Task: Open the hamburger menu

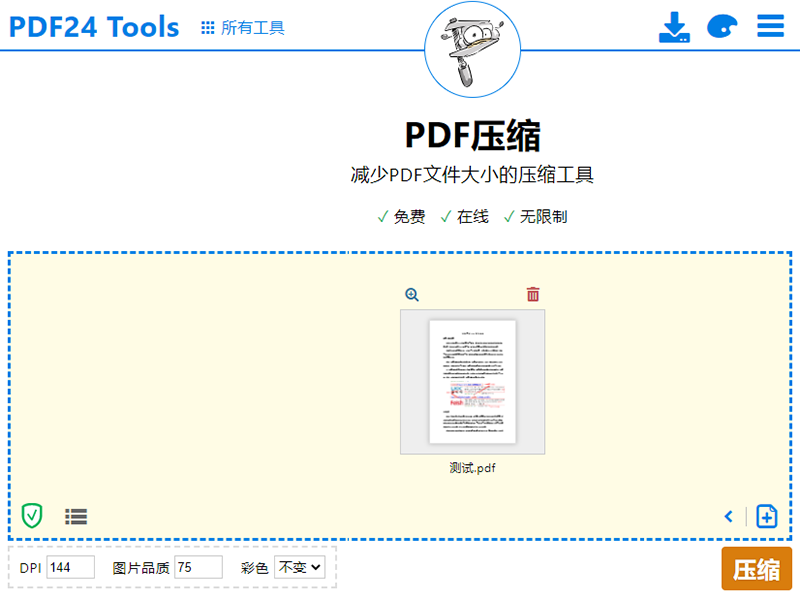Action: [x=770, y=26]
